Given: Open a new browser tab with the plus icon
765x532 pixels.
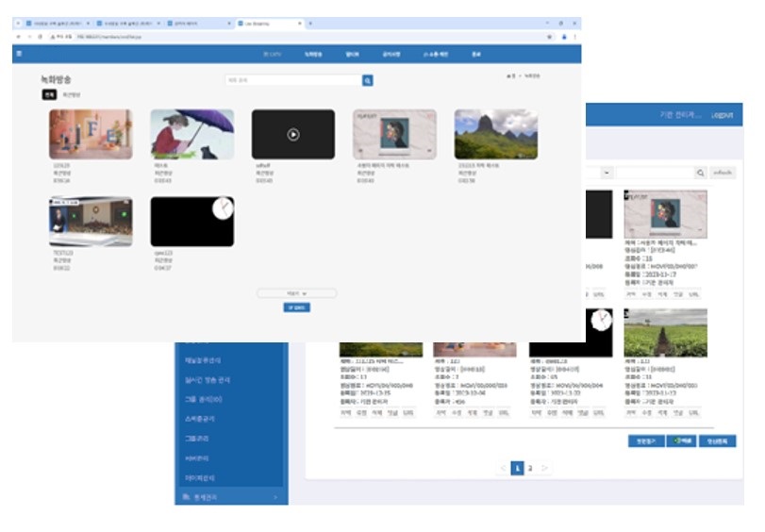Looking at the screenshot, I should (310, 23).
